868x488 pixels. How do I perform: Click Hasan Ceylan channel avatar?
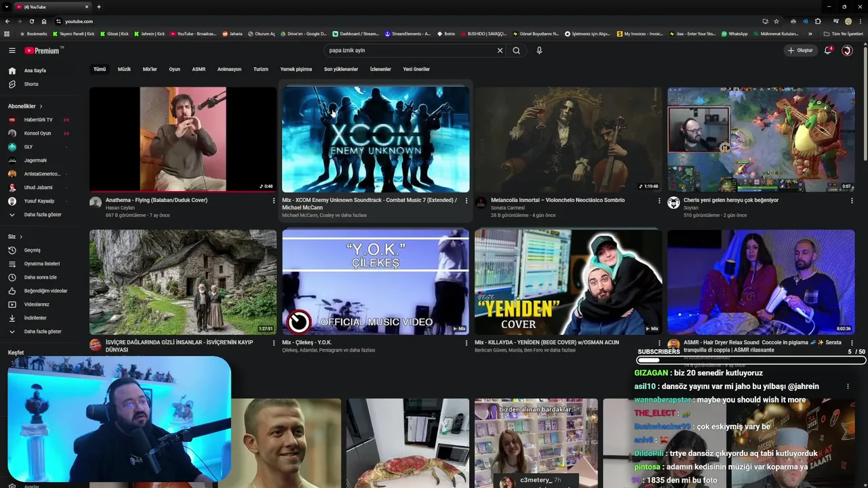96,203
